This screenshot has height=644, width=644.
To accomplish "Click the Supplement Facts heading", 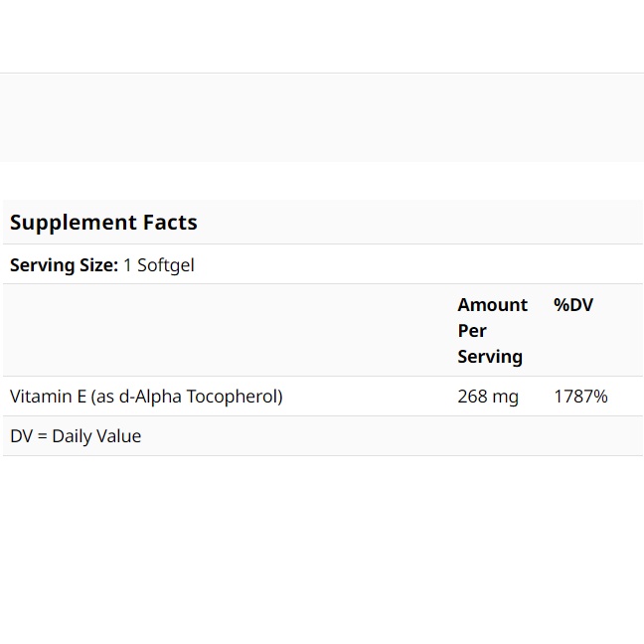I will [103, 223].
